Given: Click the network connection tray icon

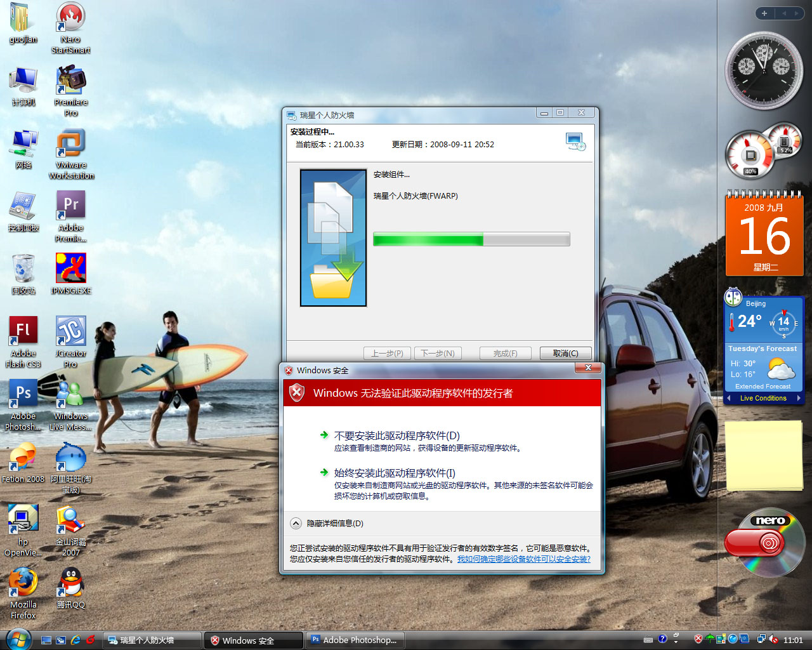Looking at the screenshot, I should (x=761, y=639).
